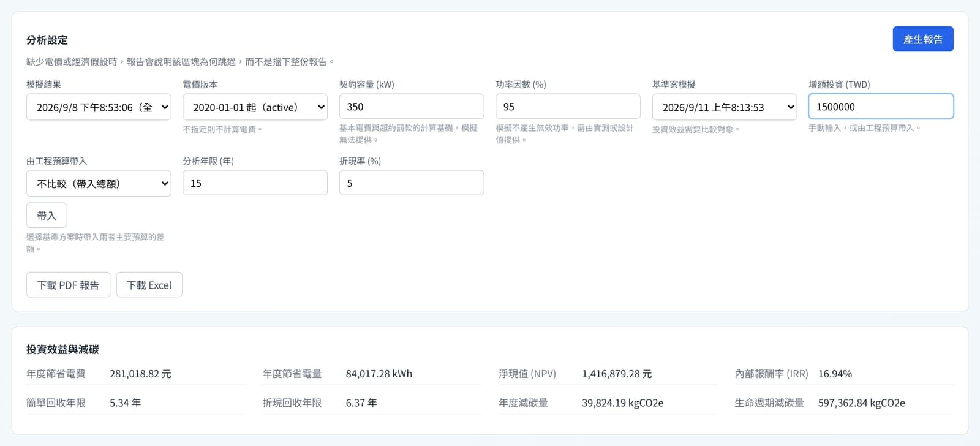Click the 39,824.19 kgCO2e value

click(x=623, y=403)
